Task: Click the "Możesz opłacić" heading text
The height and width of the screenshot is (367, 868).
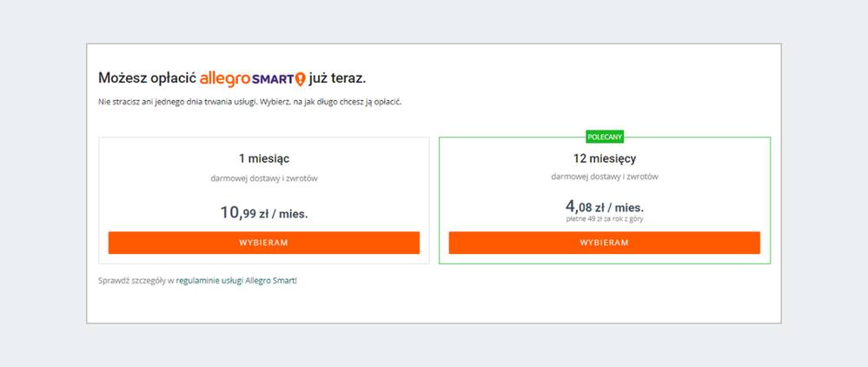Action: [x=147, y=78]
